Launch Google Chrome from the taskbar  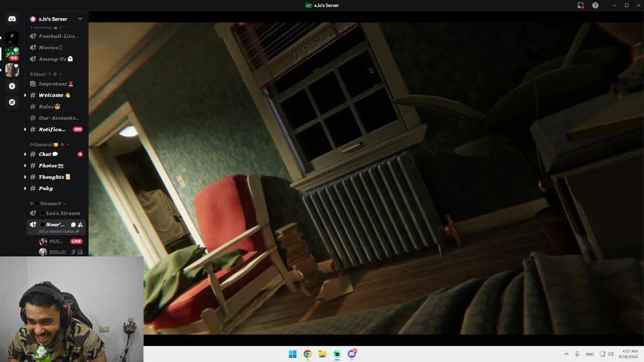pos(307,354)
